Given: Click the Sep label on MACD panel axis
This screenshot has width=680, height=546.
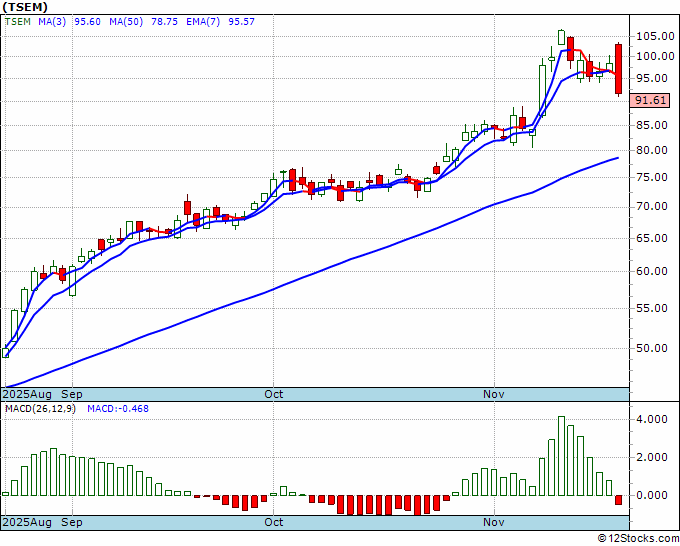Looking at the screenshot, I should (x=72, y=522).
